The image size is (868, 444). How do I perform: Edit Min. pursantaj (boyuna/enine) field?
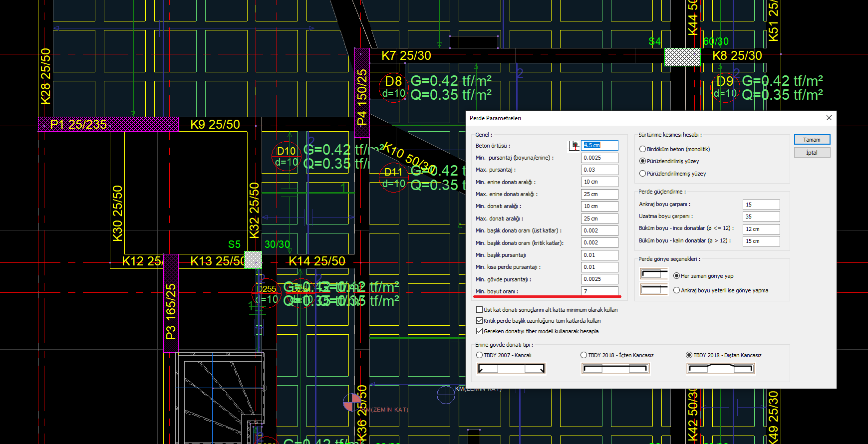point(599,158)
